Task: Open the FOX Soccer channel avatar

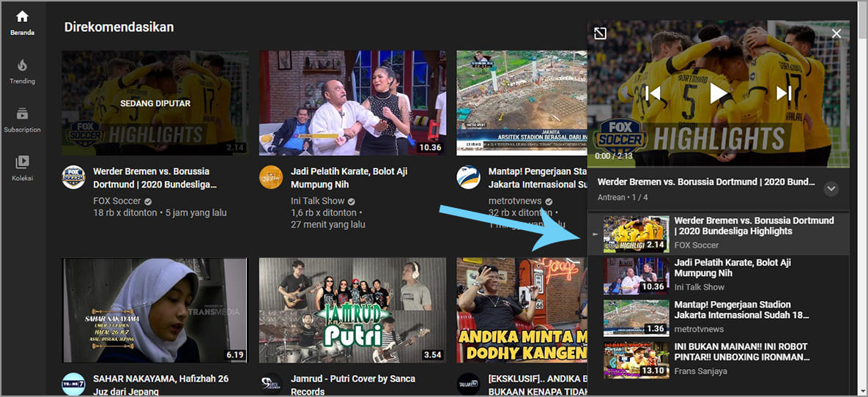Action: point(73,177)
